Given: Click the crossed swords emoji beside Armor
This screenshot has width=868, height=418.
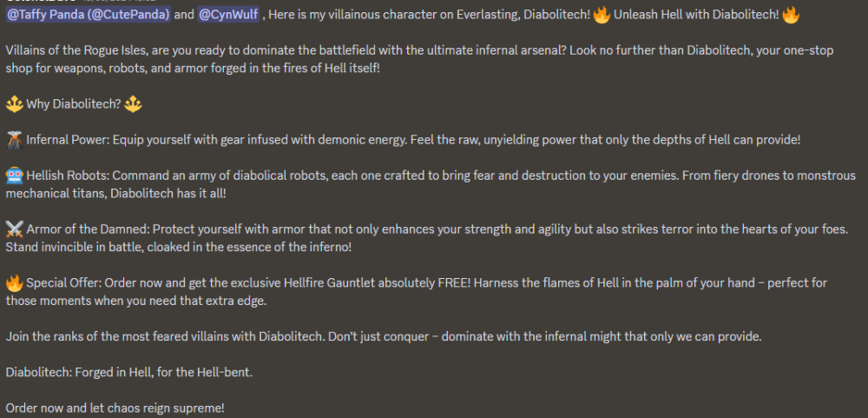Looking at the screenshot, I should (15, 229).
